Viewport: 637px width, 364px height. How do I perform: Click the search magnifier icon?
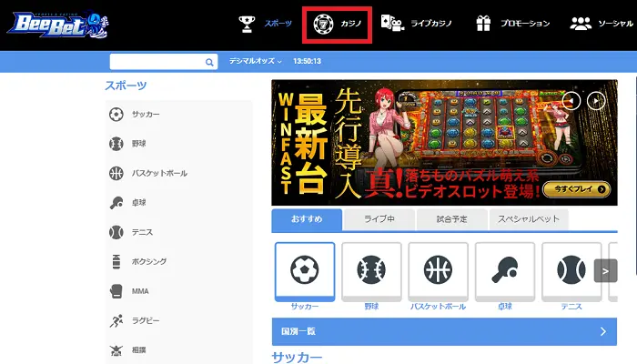(x=209, y=62)
